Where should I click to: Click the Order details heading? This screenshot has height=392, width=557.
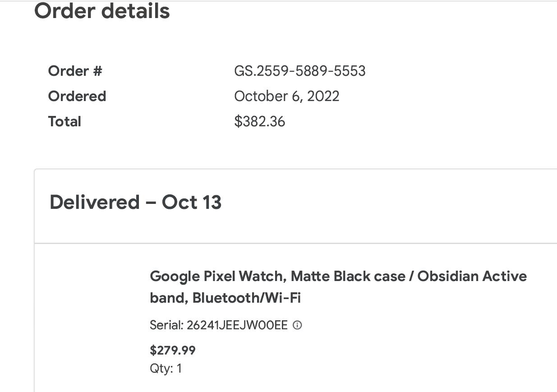coord(102,10)
